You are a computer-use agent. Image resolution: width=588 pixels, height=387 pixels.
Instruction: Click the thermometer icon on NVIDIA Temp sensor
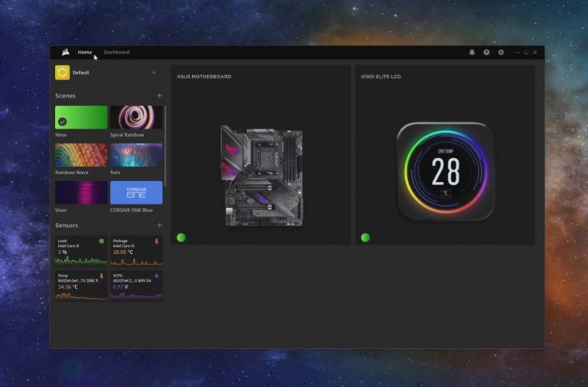[x=101, y=276]
